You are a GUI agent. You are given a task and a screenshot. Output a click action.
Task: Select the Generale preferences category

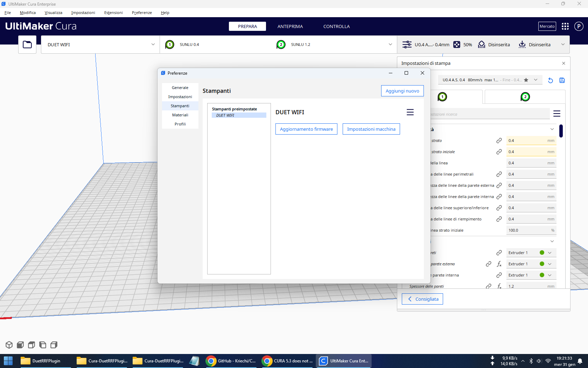coord(180,88)
